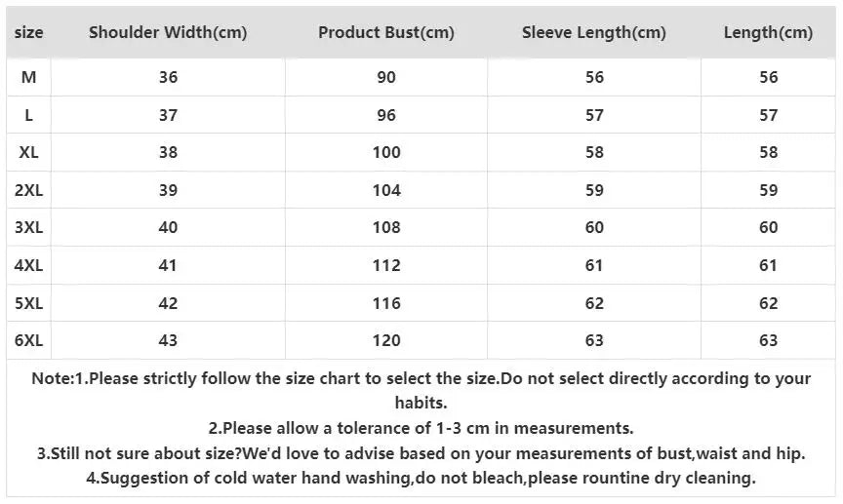
Task: Select the Shoulder Width(cm) column header
Action: click(168, 32)
